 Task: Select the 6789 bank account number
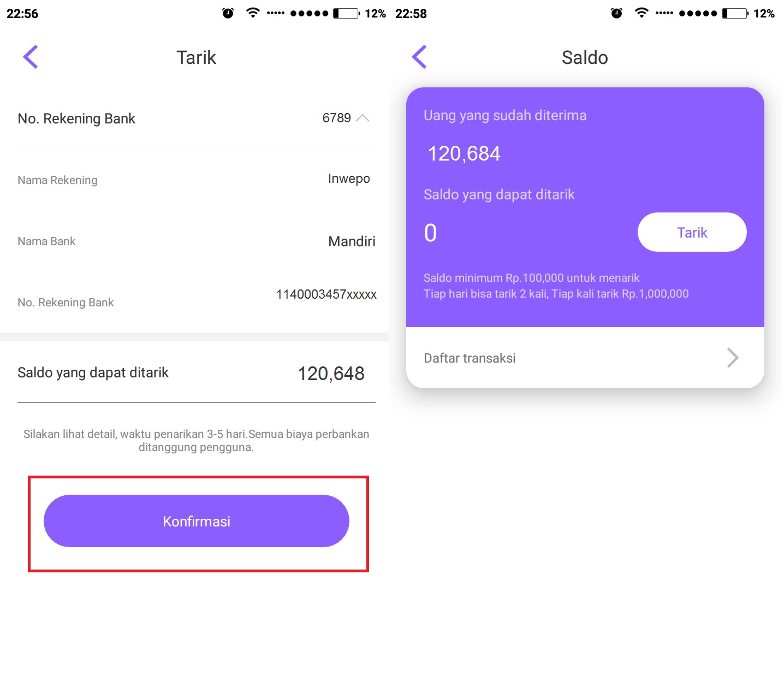tap(336, 118)
